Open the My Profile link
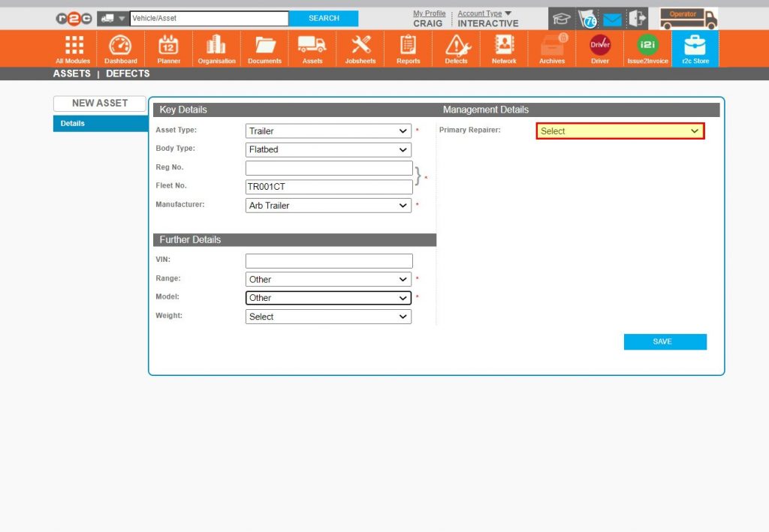 (429, 14)
